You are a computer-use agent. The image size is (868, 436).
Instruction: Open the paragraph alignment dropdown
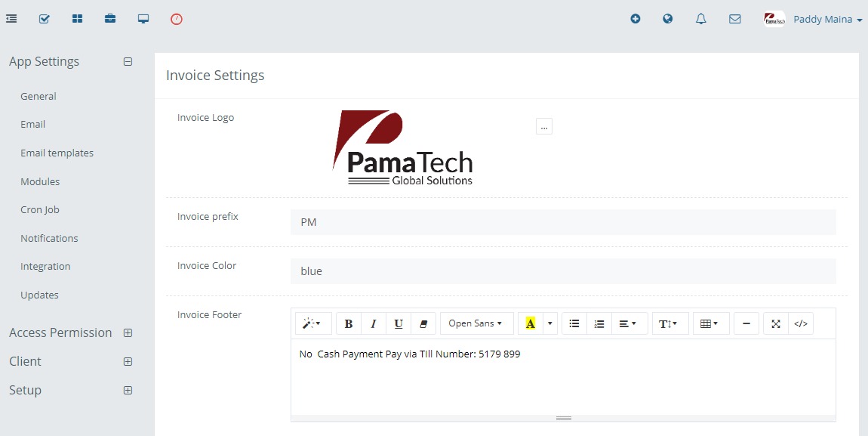click(629, 323)
